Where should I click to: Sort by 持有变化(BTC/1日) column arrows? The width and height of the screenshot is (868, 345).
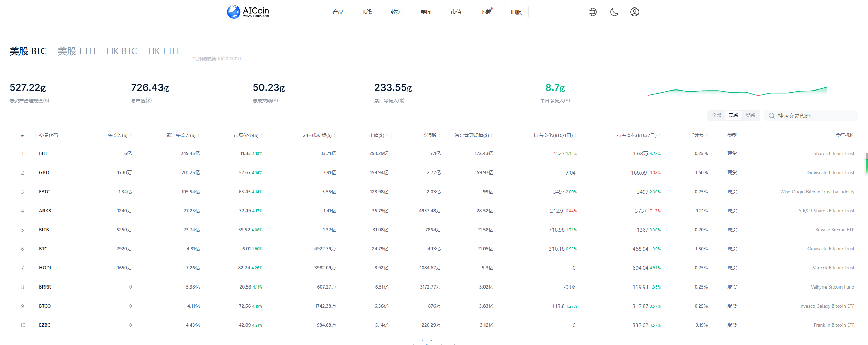click(576, 135)
